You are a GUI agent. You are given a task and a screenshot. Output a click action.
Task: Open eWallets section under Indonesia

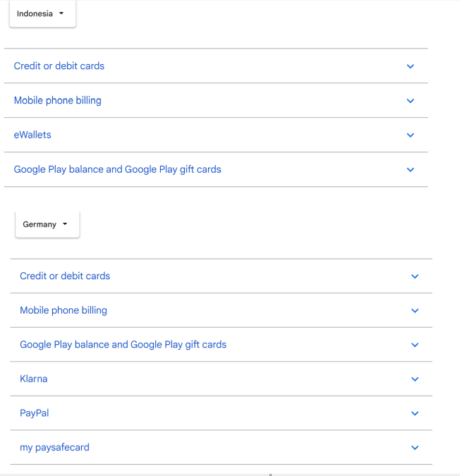[32, 135]
